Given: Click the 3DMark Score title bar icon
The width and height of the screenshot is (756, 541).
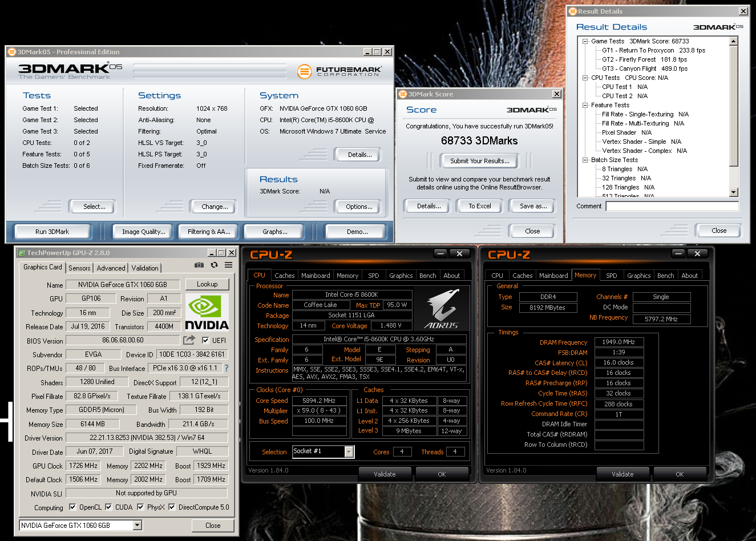Looking at the screenshot, I should pos(402,94).
